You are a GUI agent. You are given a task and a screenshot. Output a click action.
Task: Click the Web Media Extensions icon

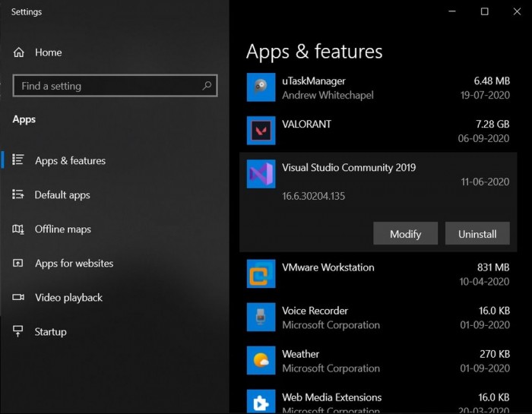261,402
